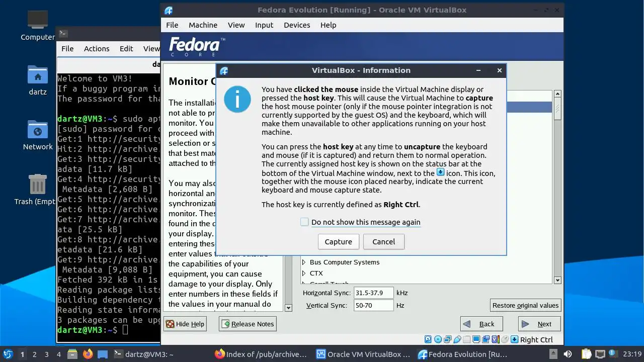Screen dimensions: 644x362
Task: Click the blue information icon in dialog
Action: point(237,99)
